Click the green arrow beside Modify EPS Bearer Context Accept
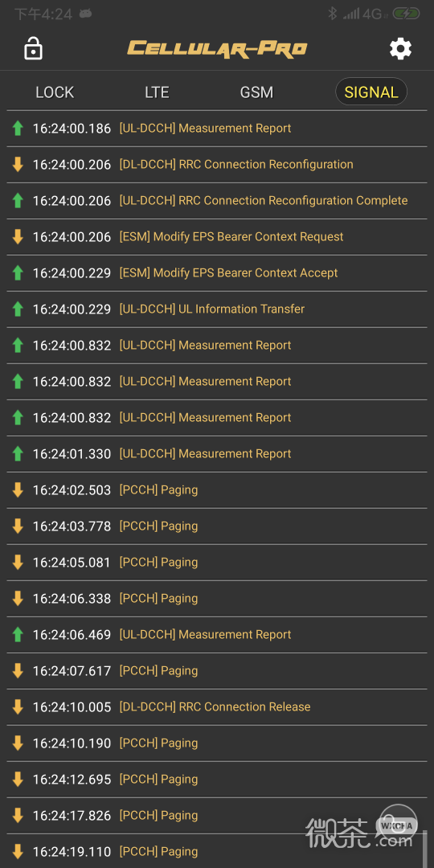The image size is (434, 868). tap(18, 273)
